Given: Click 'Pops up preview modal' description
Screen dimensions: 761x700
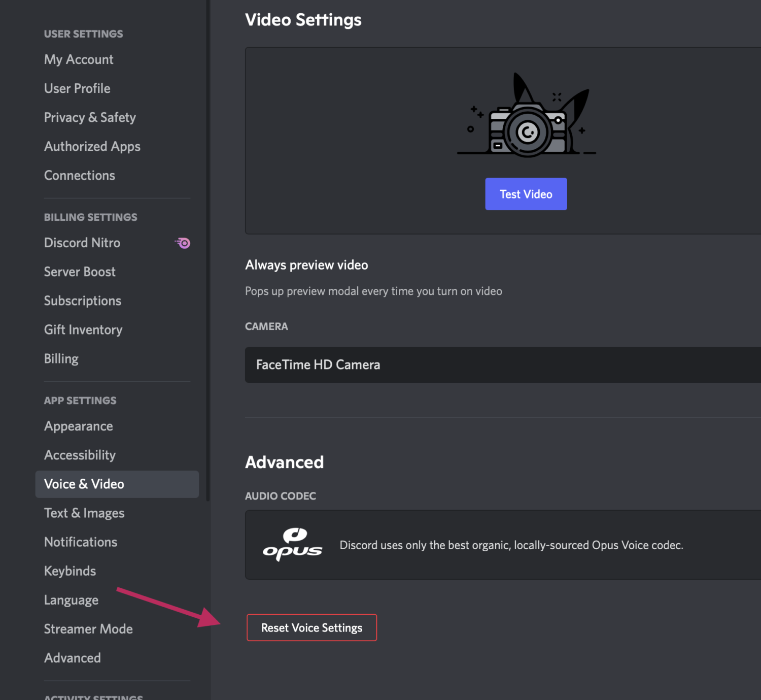Looking at the screenshot, I should point(373,291).
